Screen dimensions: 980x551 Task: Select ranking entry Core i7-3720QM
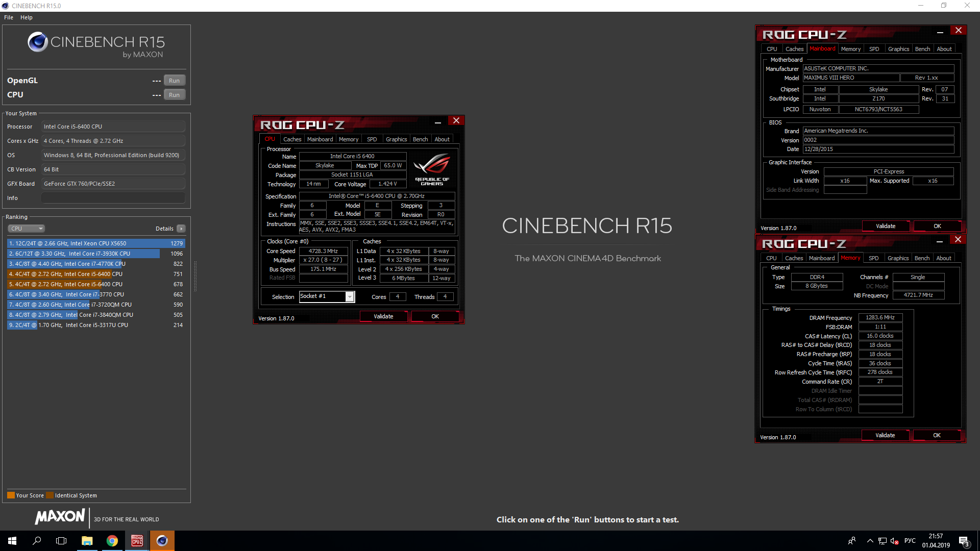point(96,305)
